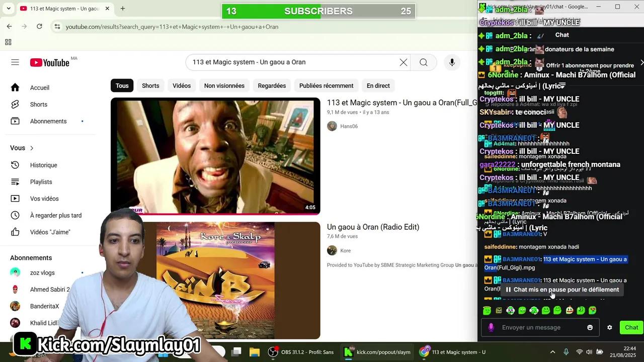Open the 113 et Magic system video thumbnail
This screenshot has height=362, width=644.
pyautogui.click(x=215, y=156)
